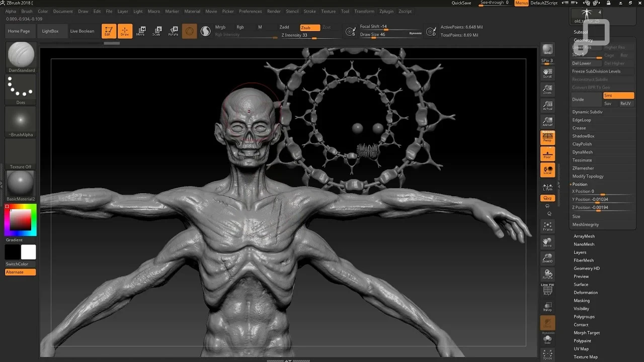Open the Zplugin menu
This screenshot has height=362, width=644.
(386, 11)
